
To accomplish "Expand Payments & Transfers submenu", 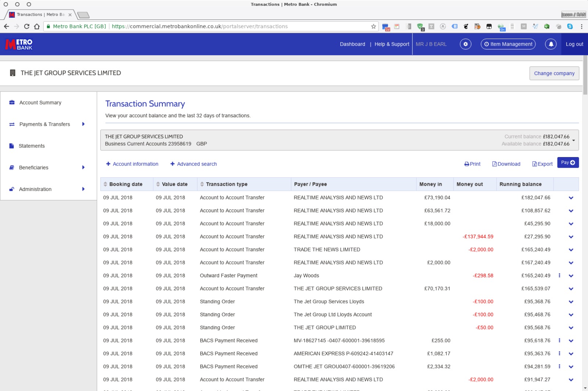I will (x=83, y=124).
